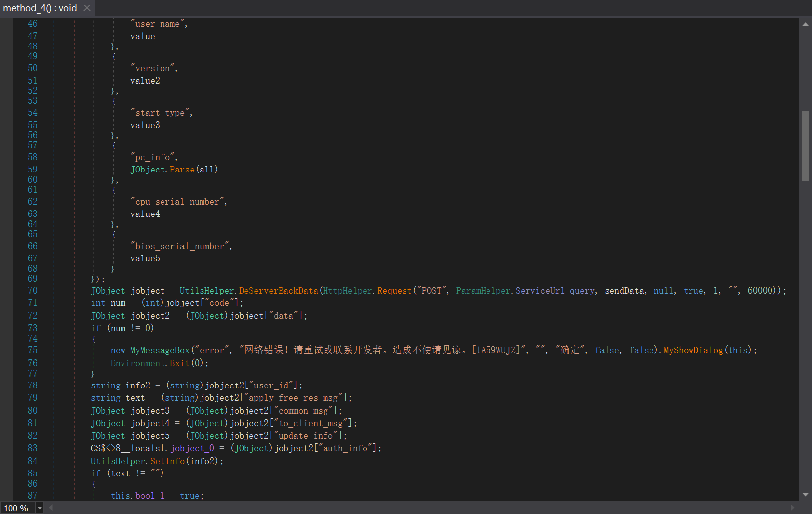Click the "确定" string on line 75
Image resolution: width=812 pixels, height=514 pixels.
click(x=569, y=350)
